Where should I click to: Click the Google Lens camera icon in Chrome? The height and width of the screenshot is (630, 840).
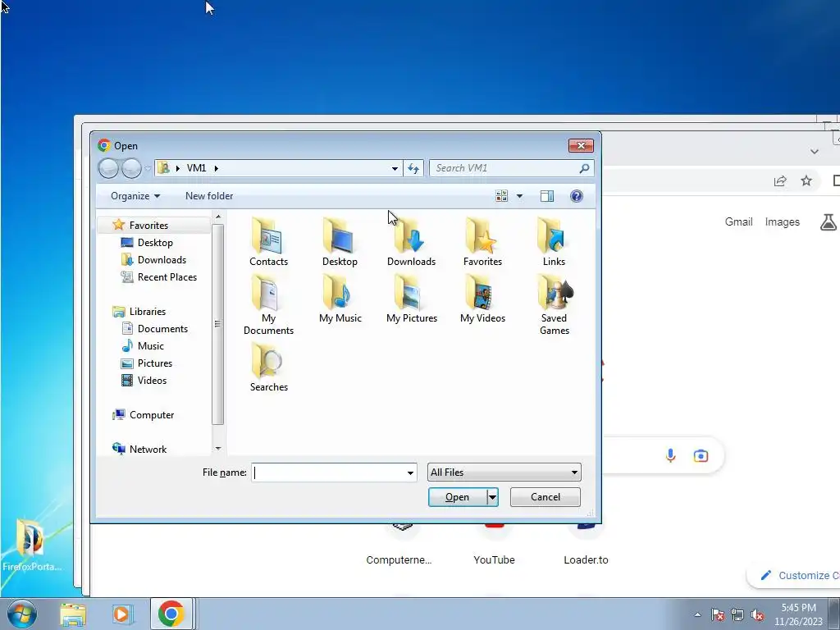701,455
